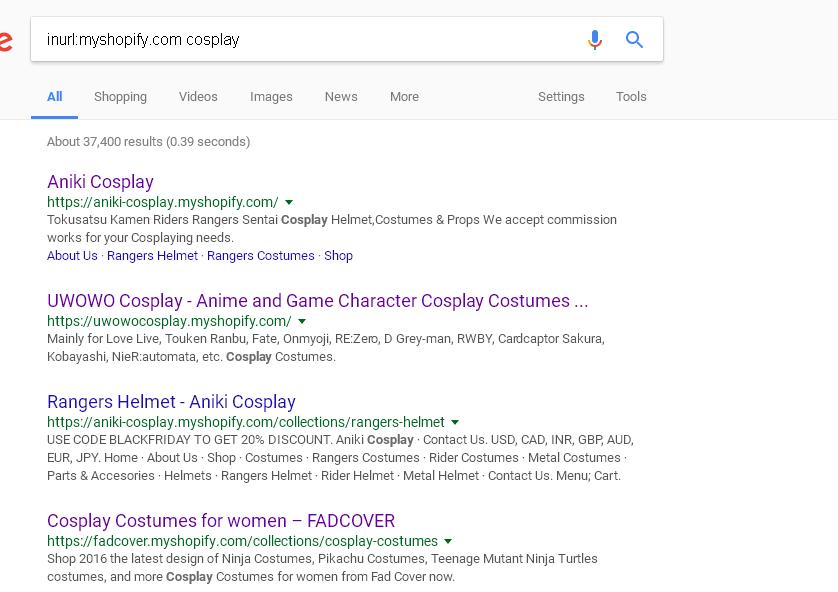Expand the More search categories menu

(404, 97)
